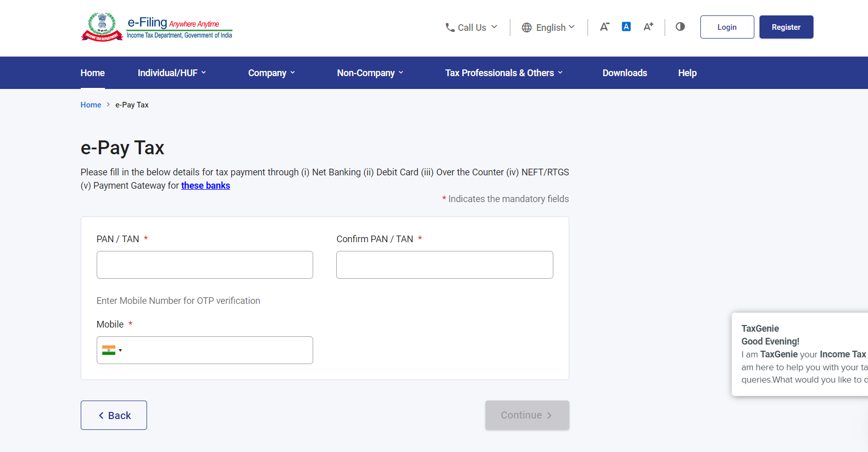The height and width of the screenshot is (452, 868).
Task: Increase font size with the A+ icon
Action: pyautogui.click(x=648, y=27)
